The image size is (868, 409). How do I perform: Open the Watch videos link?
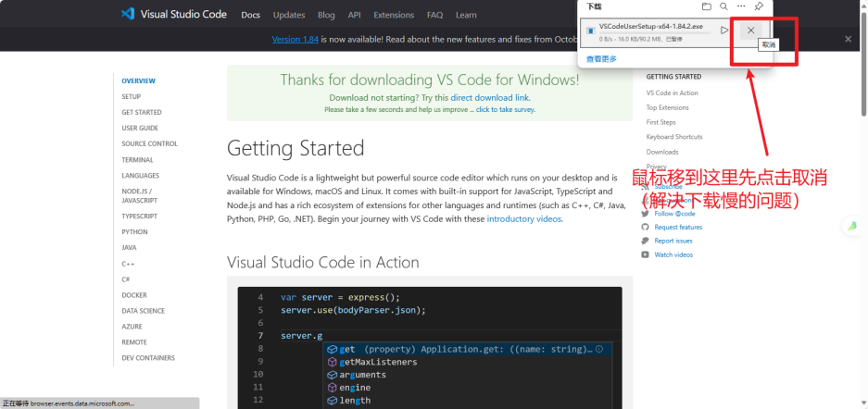click(673, 254)
